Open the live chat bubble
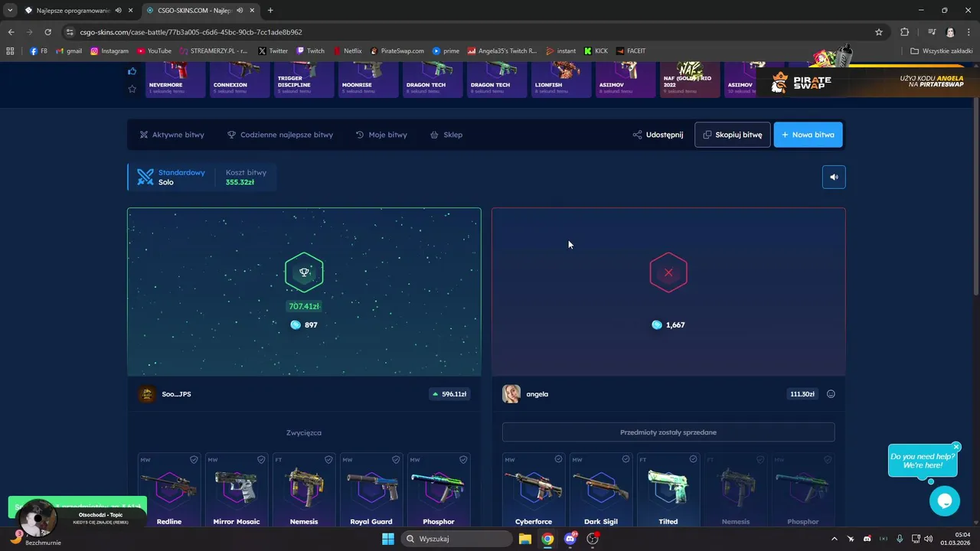This screenshot has height=551, width=980. 944,501
